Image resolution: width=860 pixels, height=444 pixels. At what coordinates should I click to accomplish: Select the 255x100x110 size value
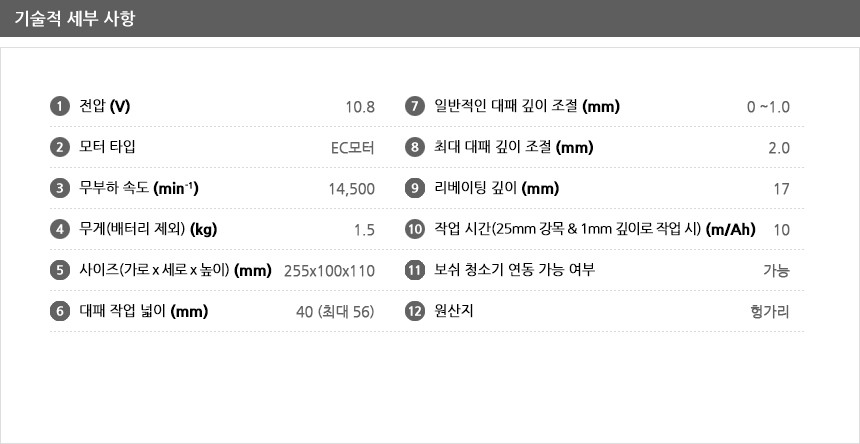329,271
